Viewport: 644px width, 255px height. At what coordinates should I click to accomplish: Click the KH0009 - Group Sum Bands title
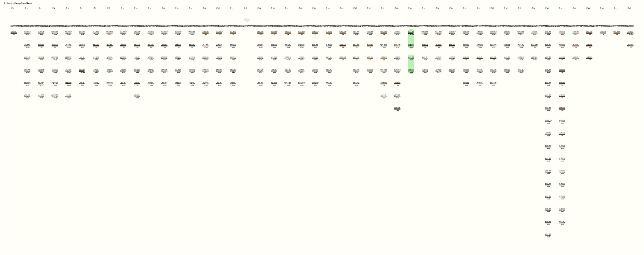(x=18, y=3)
